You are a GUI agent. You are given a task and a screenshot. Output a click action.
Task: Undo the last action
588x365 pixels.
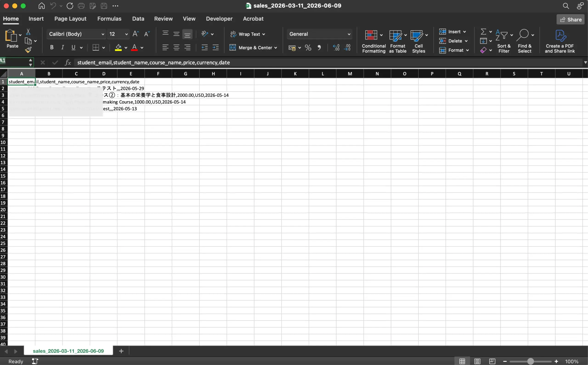point(53,6)
